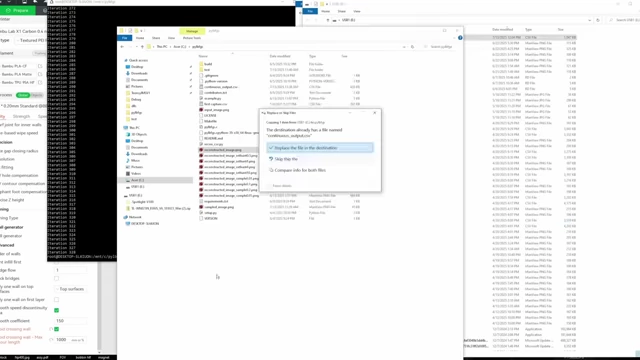Image resolution: width=640 pixels, height=360 pixels.
Task: Close the Replace or Skip Files dialog
Action: (375, 113)
